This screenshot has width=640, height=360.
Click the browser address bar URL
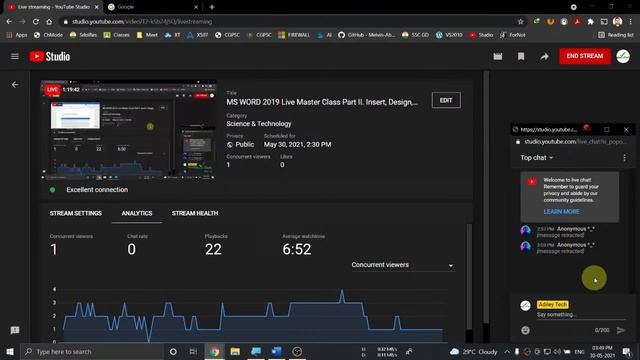142,22
